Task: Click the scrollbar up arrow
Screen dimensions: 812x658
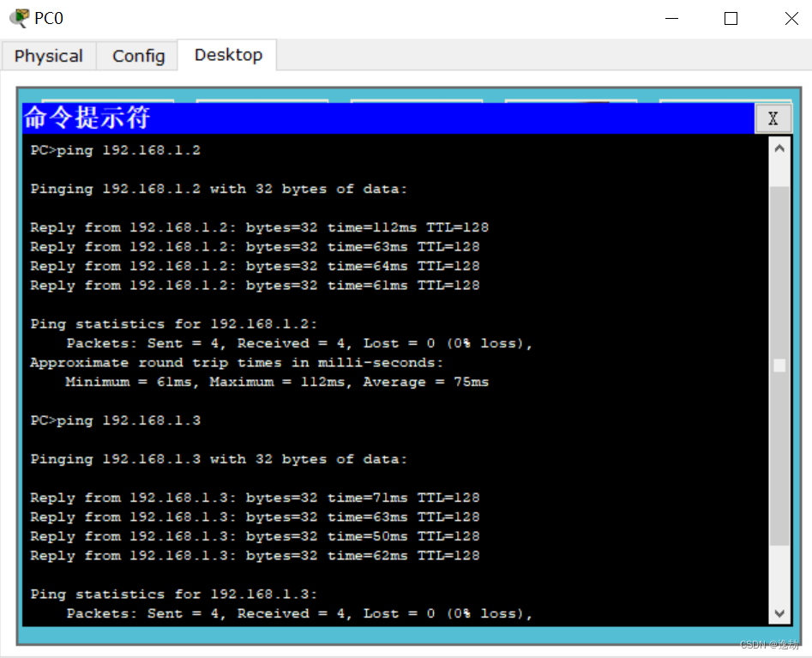Action: [779, 148]
